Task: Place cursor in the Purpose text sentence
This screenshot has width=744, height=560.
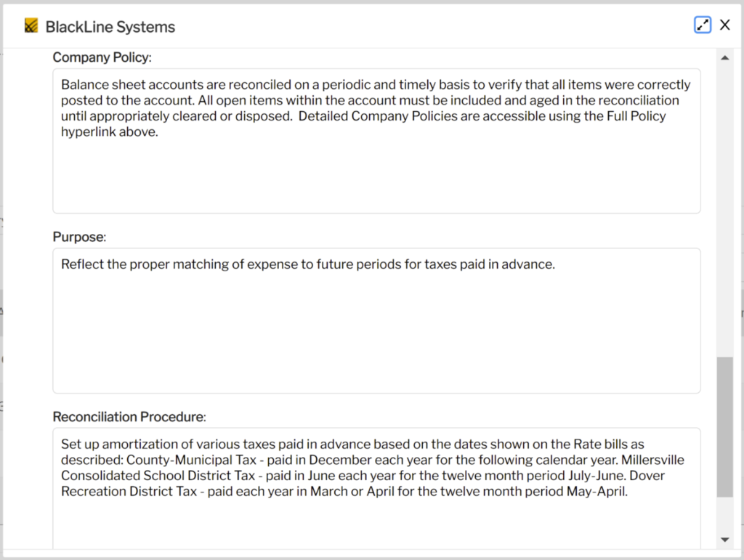Action: [x=305, y=264]
